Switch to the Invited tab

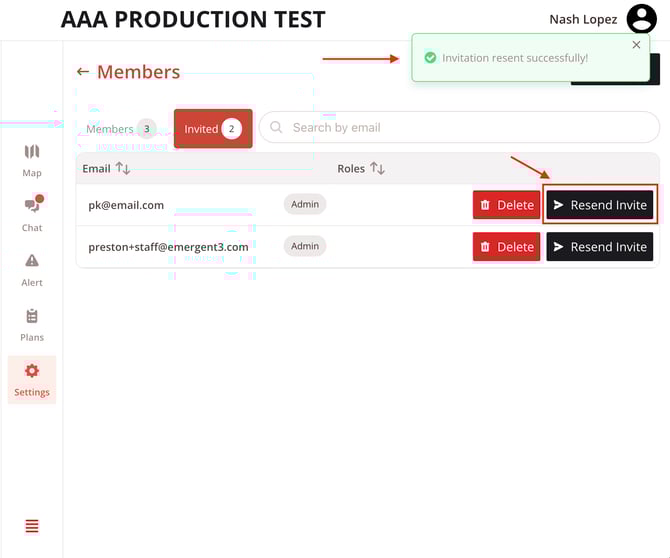pyautogui.click(x=212, y=129)
